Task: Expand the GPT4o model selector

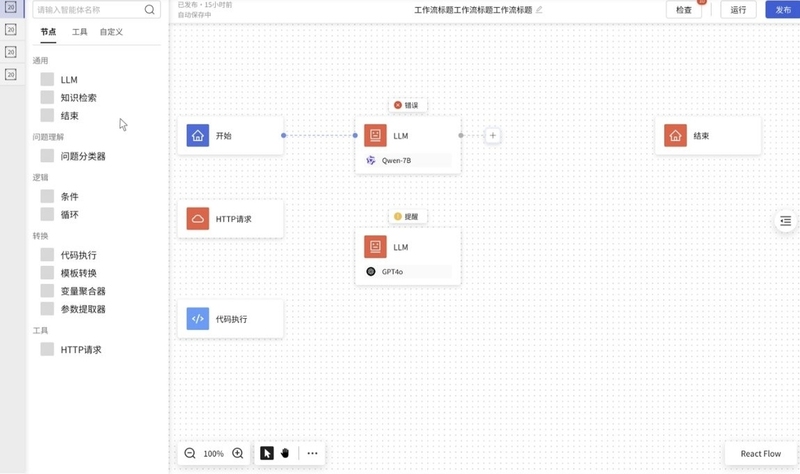Action: click(x=408, y=271)
